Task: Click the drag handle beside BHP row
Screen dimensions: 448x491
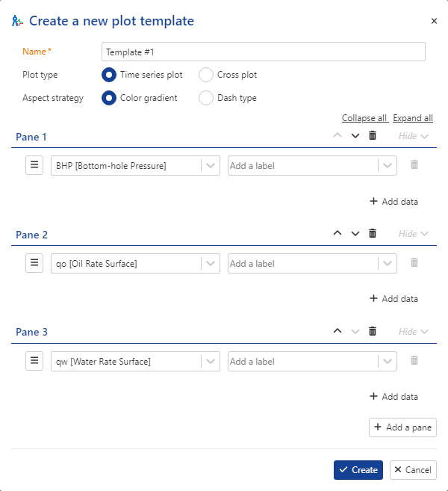Action: click(x=34, y=165)
